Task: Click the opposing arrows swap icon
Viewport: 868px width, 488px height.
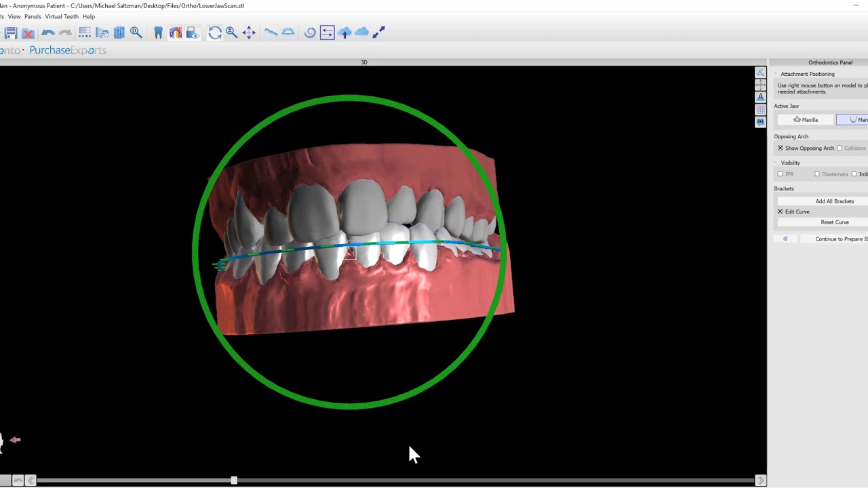Action: coord(327,33)
